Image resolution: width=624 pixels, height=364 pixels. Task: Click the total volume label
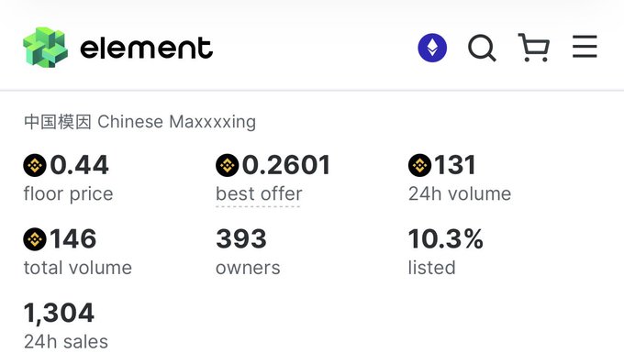[78, 268]
